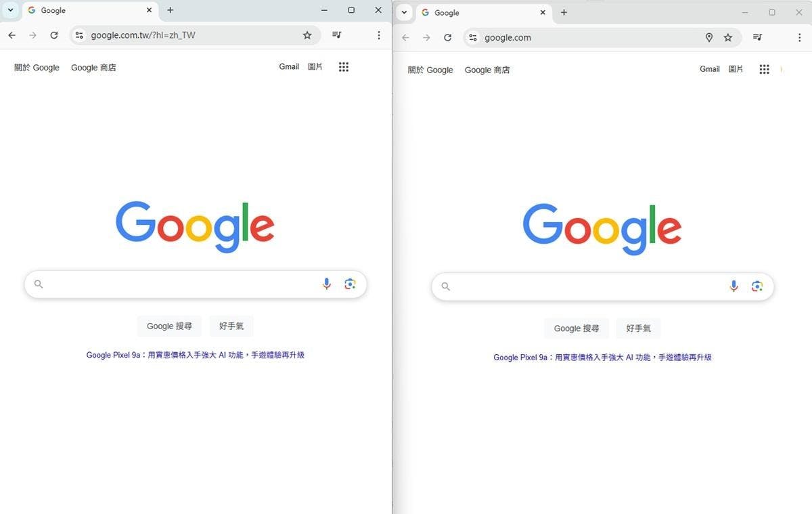Click 好手氣 button in left window
This screenshot has height=514, width=812.
pyautogui.click(x=231, y=326)
